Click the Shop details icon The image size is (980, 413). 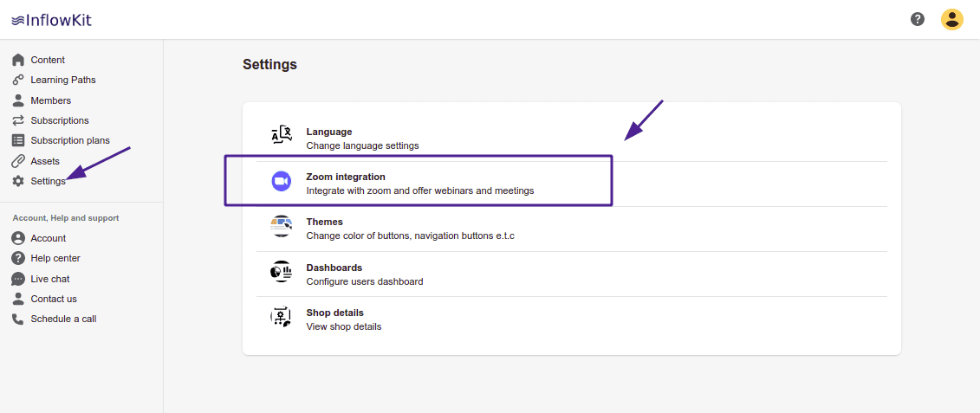pos(281,317)
